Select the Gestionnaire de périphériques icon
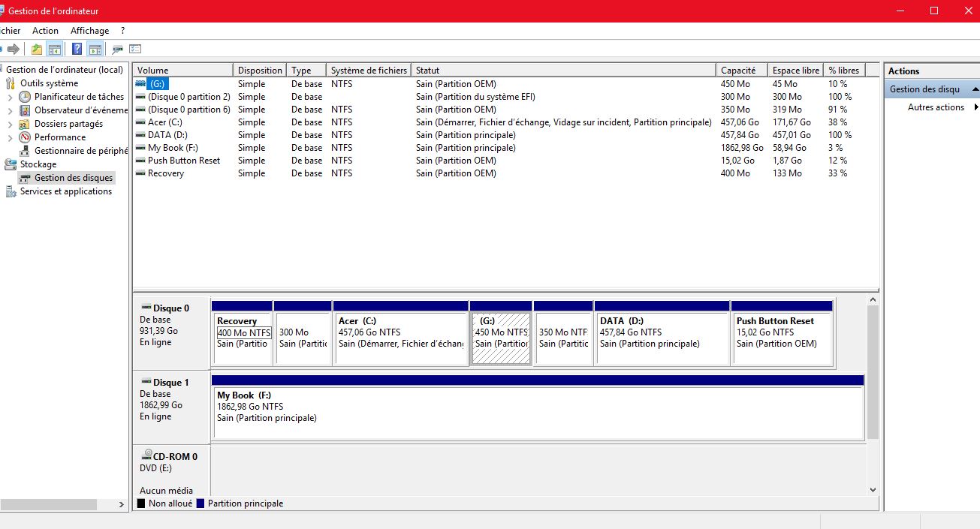The width and height of the screenshot is (980, 529). (x=25, y=151)
